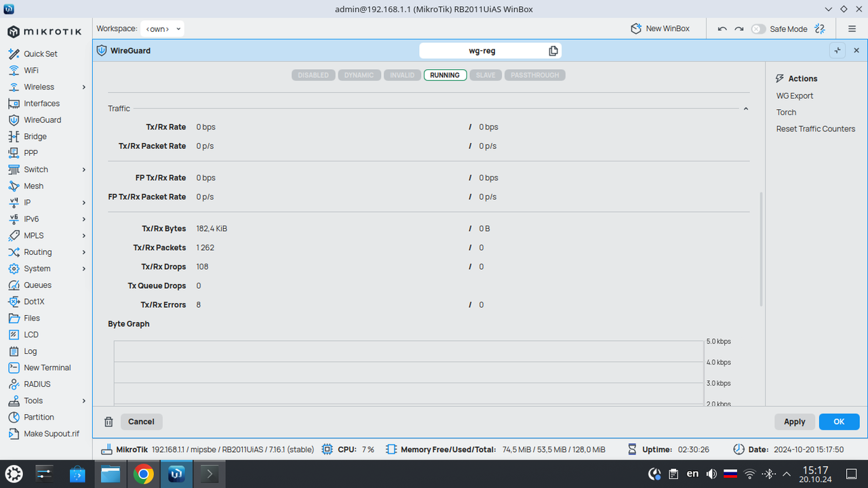The image size is (868, 488).
Task: Select WG Export action
Action: tap(795, 96)
